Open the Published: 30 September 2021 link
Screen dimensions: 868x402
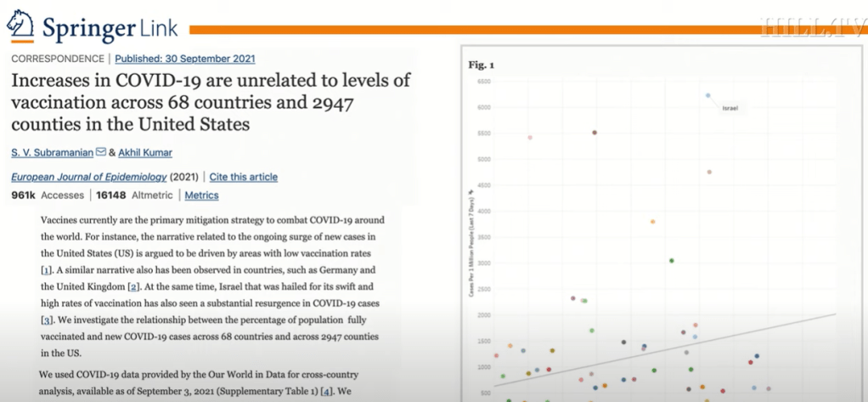pos(184,59)
